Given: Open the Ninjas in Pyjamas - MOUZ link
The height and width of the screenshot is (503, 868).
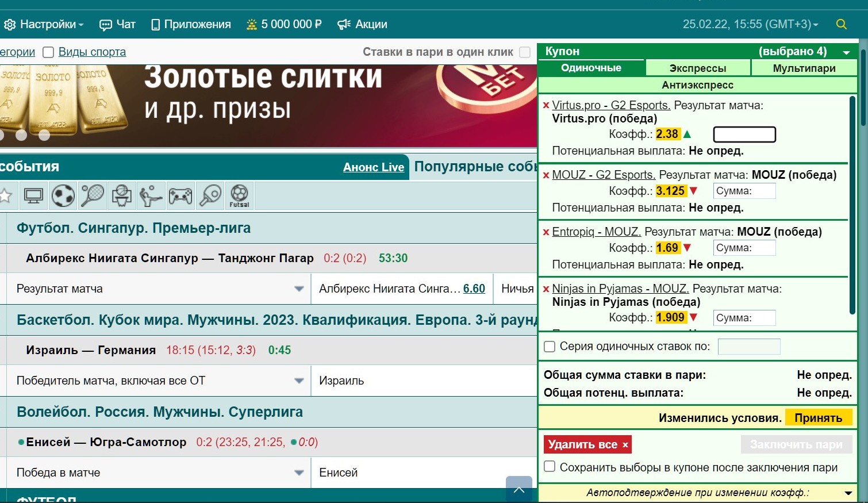Looking at the screenshot, I should (620, 289).
